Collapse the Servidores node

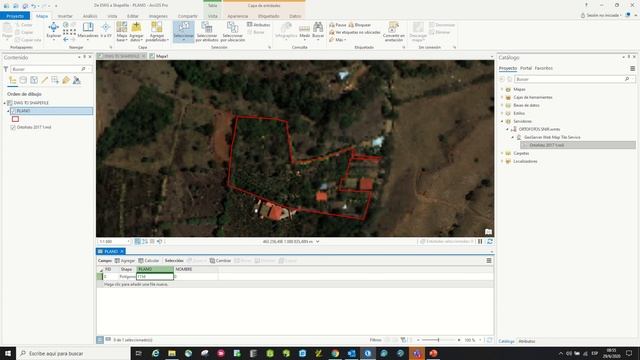click(x=502, y=121)
